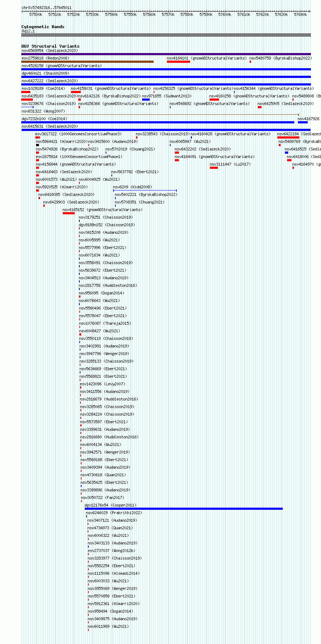Open dgv12176n54 (Cooper2011) label
The width and height of the screenshot is (321, 644).
pyautogui.click(x=110, y=505)
